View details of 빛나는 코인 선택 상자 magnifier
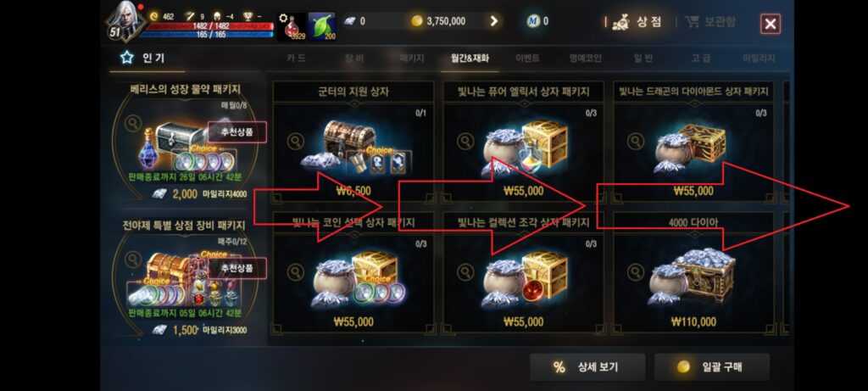 coord(296,272)
